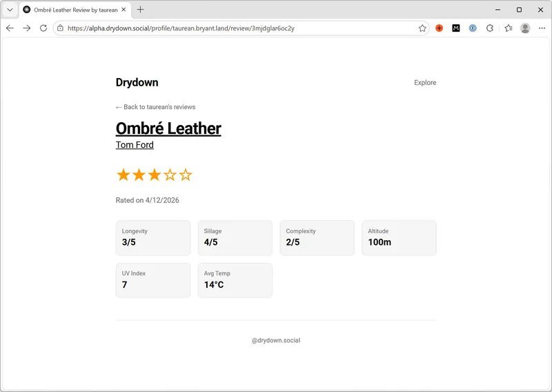Click the Complexity 2/5 card
Image resolution: width=552 pixels, height=392 pixels.
(317, 238)
